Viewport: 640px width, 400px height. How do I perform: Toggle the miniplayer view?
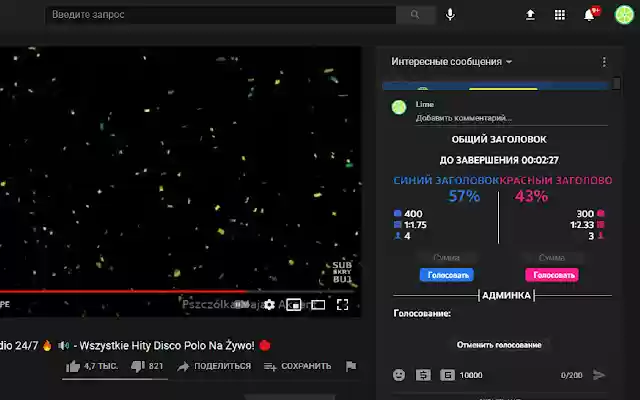click(x=293, y=304)
